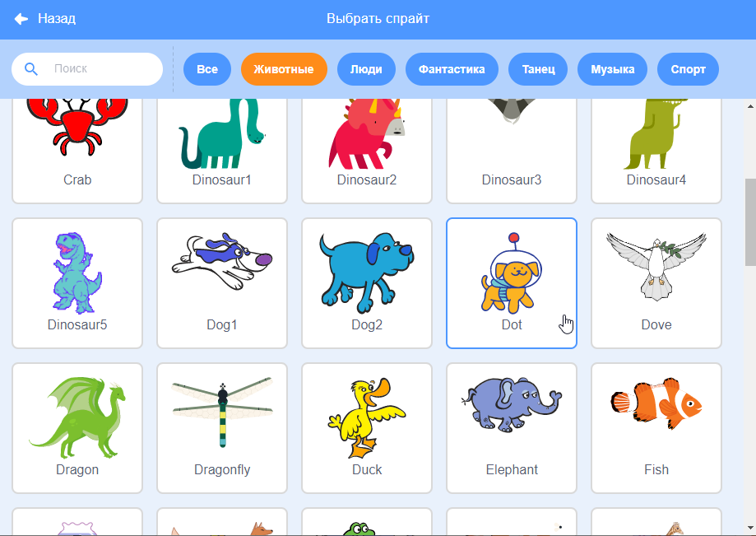756x536 pixels.
Task: Click the search magnifier icon
Action: (x=31, y=69)
